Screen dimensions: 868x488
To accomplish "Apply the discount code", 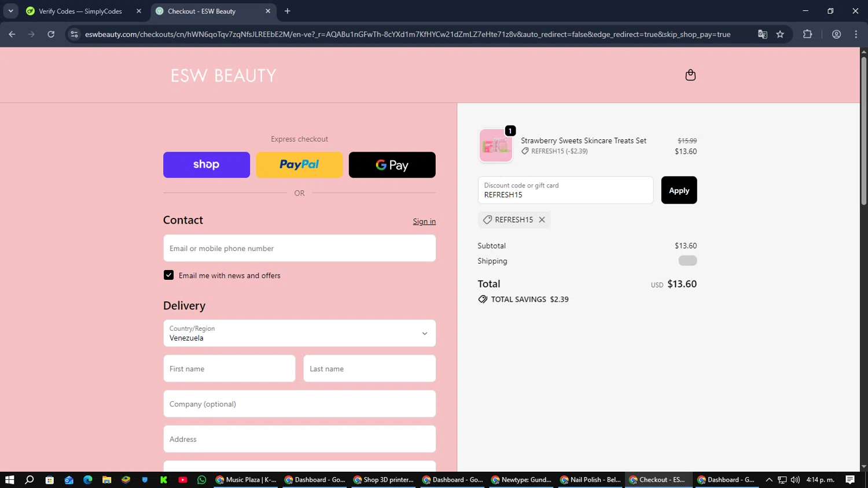I will pyautogui.click(x=679, y=190).
